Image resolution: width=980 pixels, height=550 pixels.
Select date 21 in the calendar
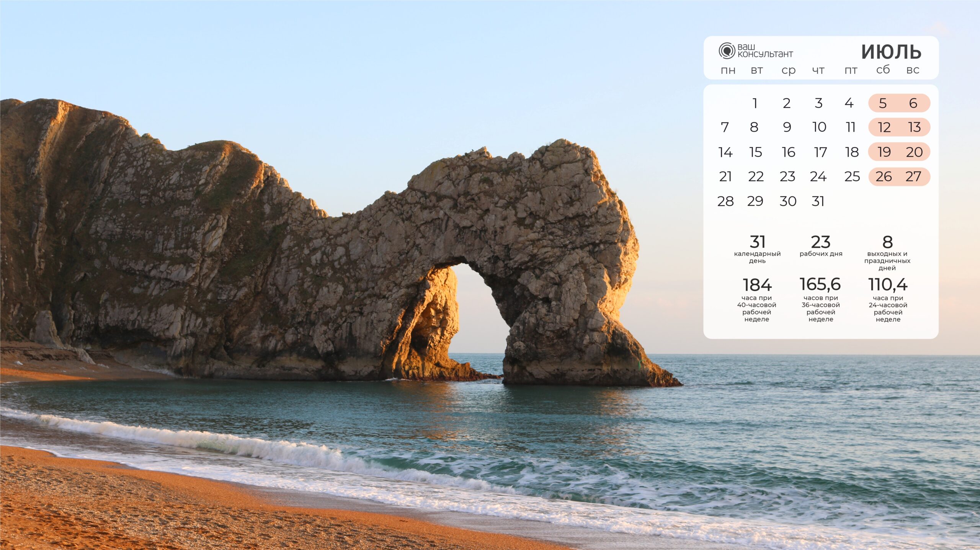click(725, 176)
